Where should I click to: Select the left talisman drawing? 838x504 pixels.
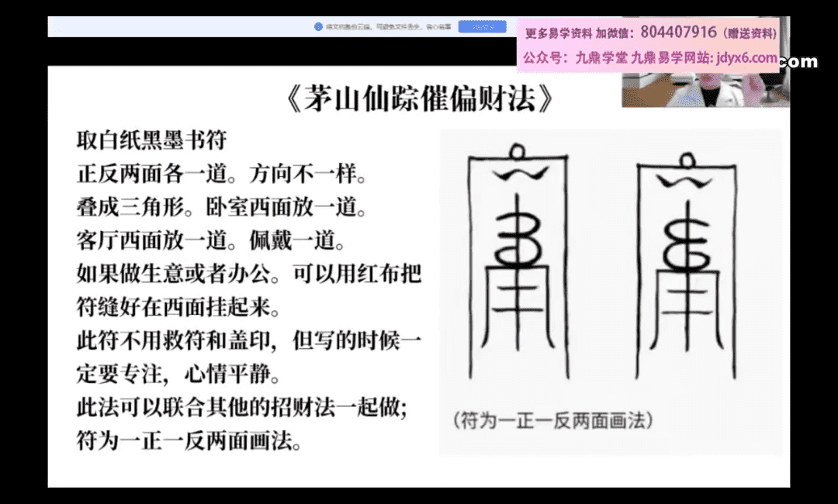518,265
